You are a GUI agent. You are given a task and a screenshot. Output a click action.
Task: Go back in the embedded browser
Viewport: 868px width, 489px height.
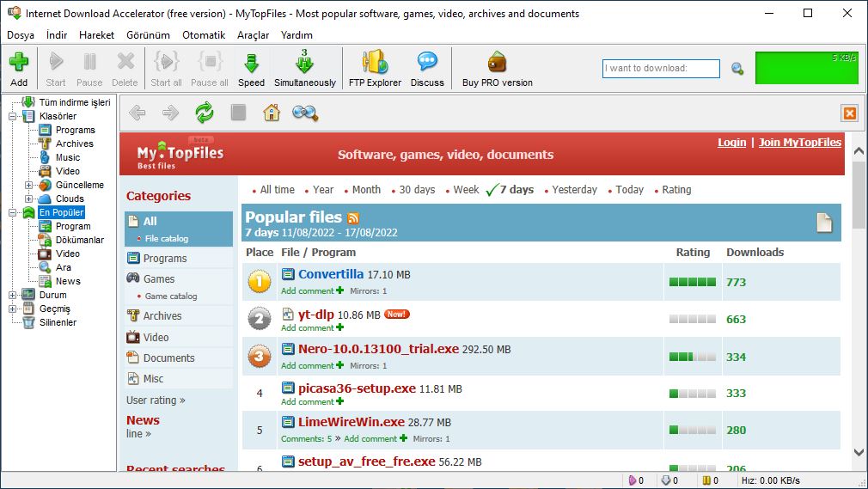coord(137,113)
